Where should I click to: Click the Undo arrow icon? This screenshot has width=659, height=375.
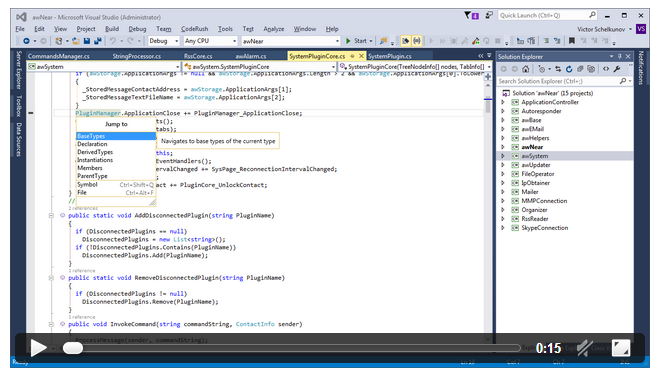(x=113, y=41)
